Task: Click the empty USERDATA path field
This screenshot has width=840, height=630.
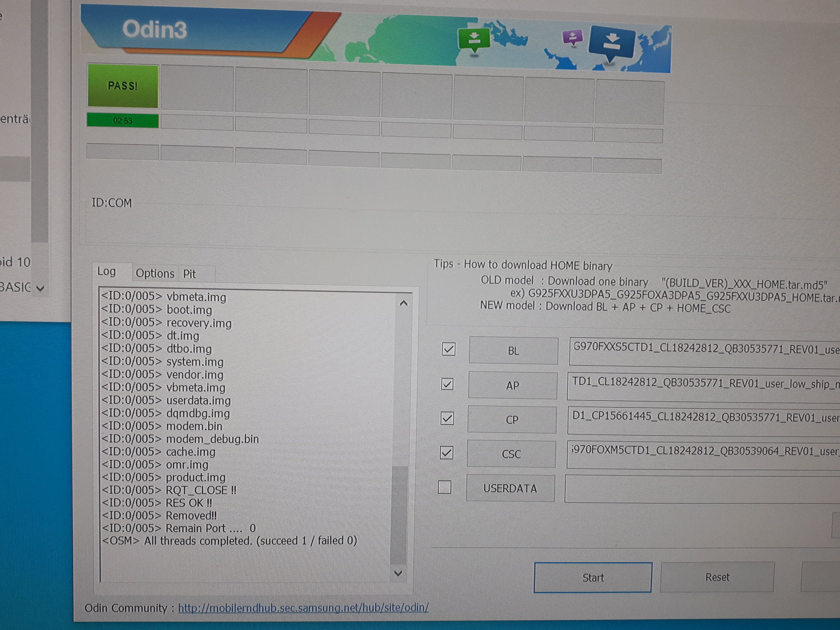Action: point(702,490)
